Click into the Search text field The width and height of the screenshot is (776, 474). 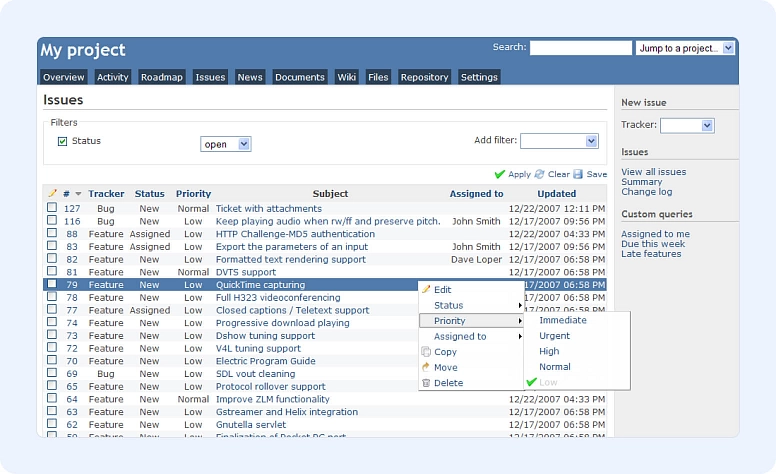click(x=580, y=48)
